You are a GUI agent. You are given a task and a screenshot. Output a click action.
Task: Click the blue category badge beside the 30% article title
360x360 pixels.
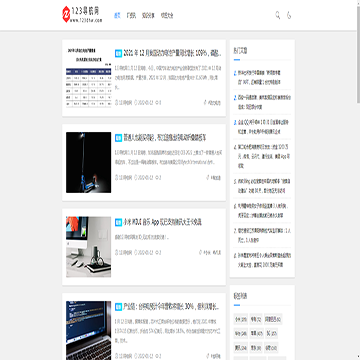click(118, 307)
